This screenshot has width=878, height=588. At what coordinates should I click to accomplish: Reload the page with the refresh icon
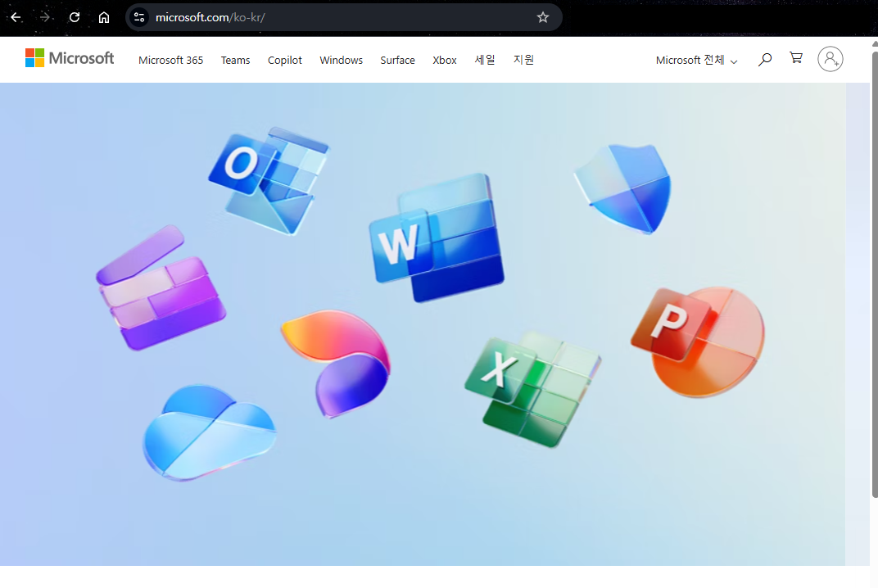[x=75, y=17]
